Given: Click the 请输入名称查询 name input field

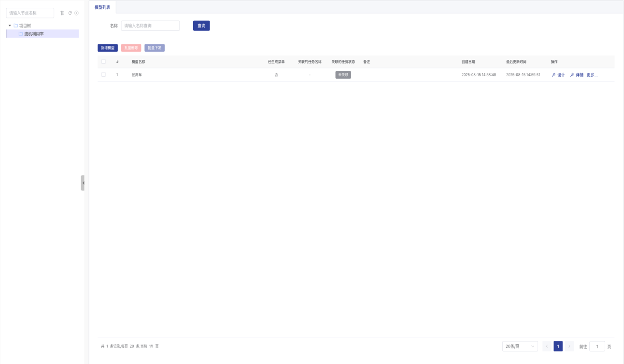Looking at the screenshot, I should point(150,26).
